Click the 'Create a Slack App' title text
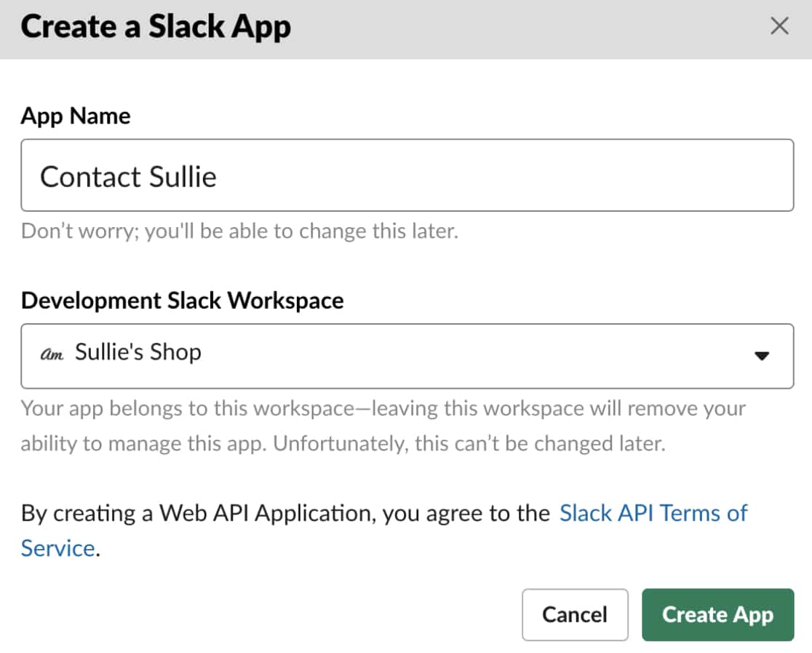 [x=156, y=27]
